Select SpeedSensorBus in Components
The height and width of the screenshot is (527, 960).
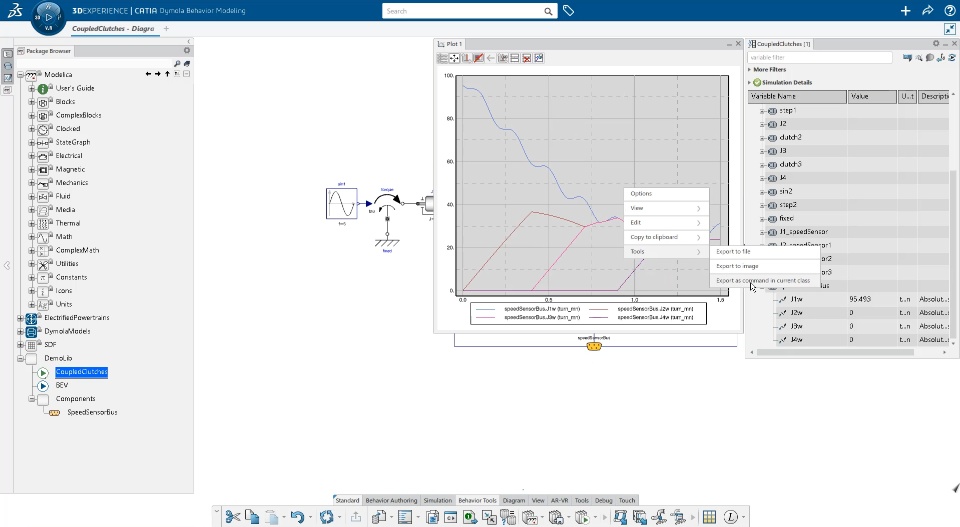(x=92, y=412)
